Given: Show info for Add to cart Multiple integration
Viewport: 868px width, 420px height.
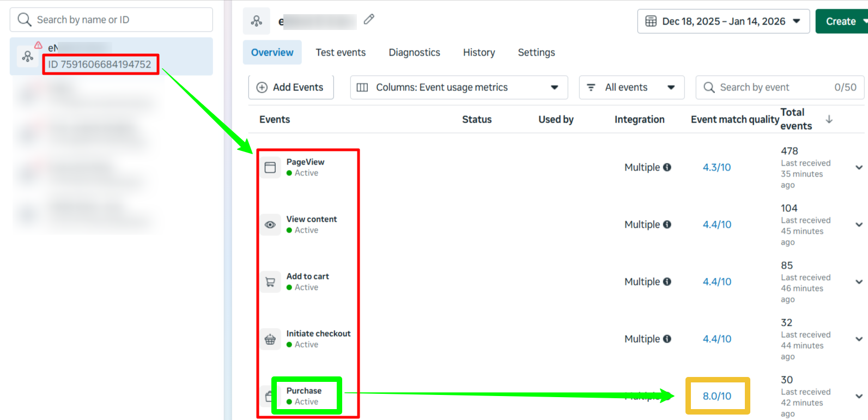Looking at the screenshot, I should point(667,282).
